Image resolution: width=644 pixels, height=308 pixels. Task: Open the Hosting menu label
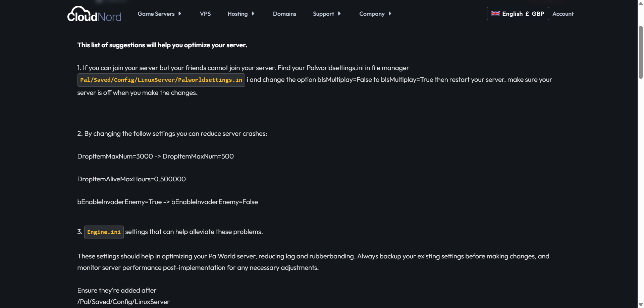[x=237, y=14]
